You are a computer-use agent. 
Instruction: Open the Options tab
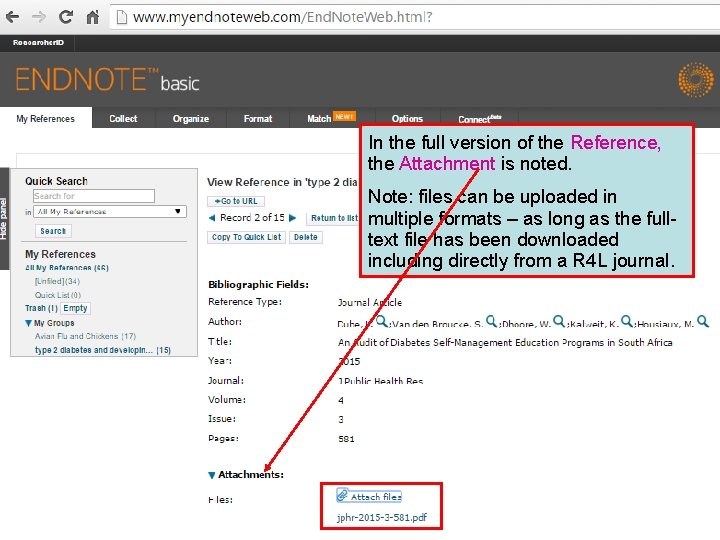[407, 118]
